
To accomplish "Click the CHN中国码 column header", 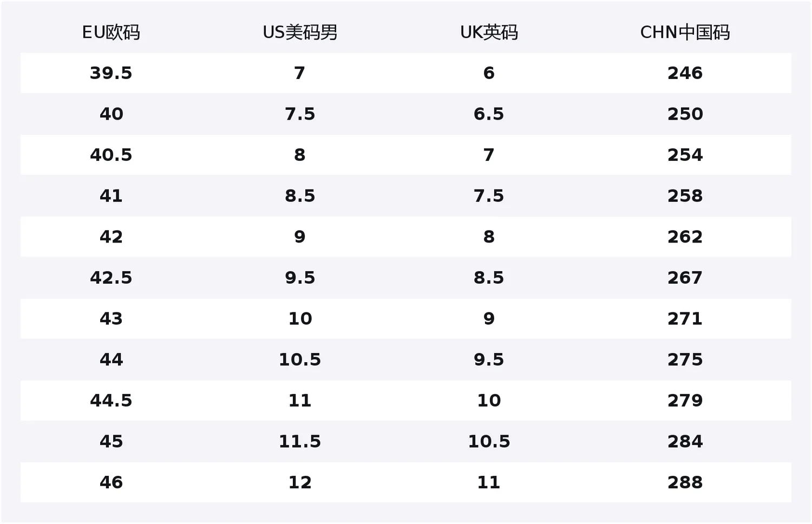I will pos(685,32).
